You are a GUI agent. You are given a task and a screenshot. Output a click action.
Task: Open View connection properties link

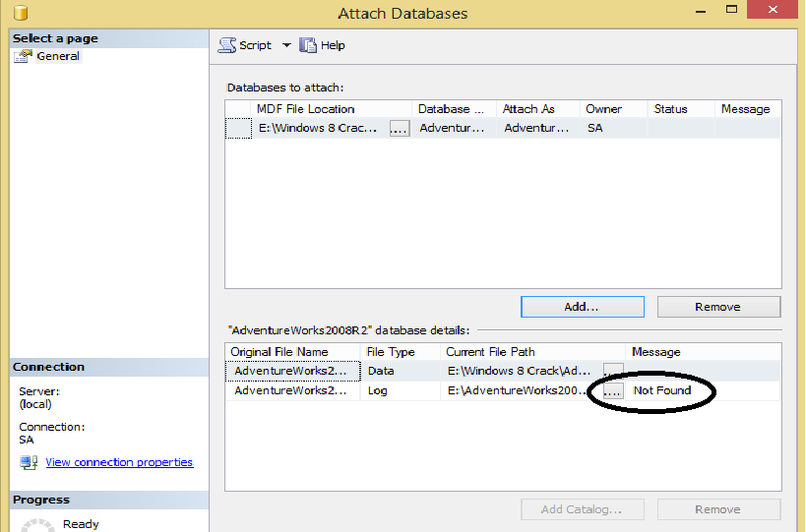[x=119, y=462]
